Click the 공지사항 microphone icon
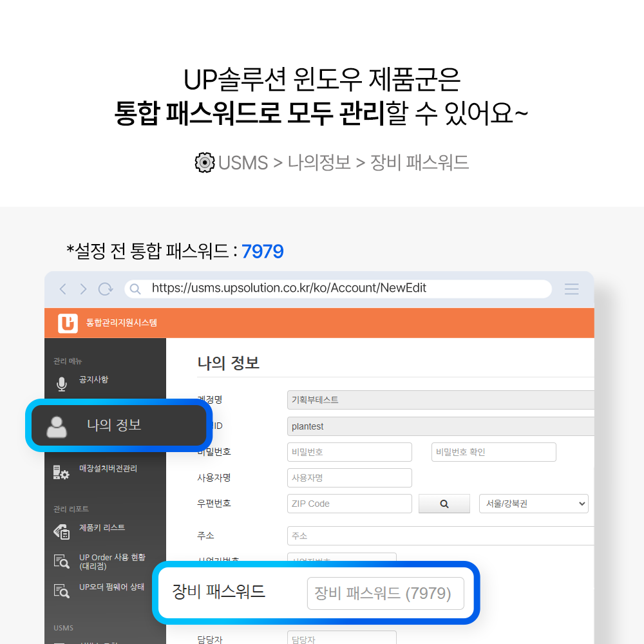The width and height of the screenshot is (644, 644). click(x=62, y=384)
